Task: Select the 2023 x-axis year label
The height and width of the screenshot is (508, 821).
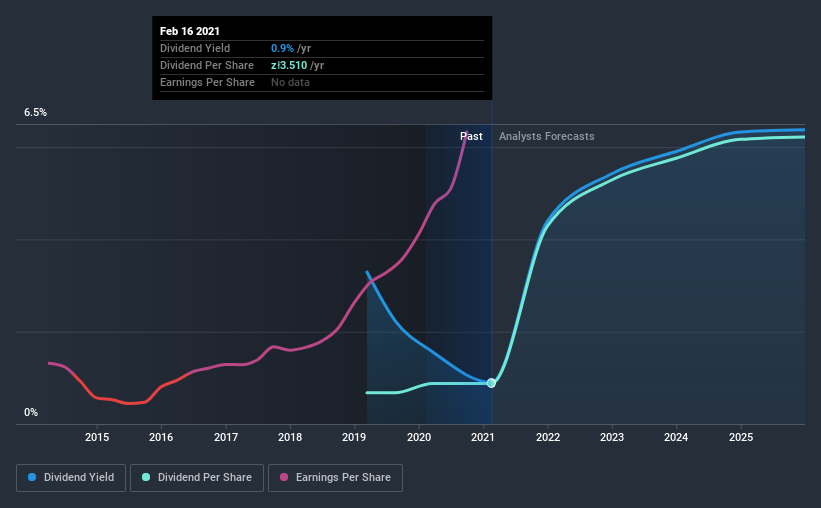Action: click(612, 437)
